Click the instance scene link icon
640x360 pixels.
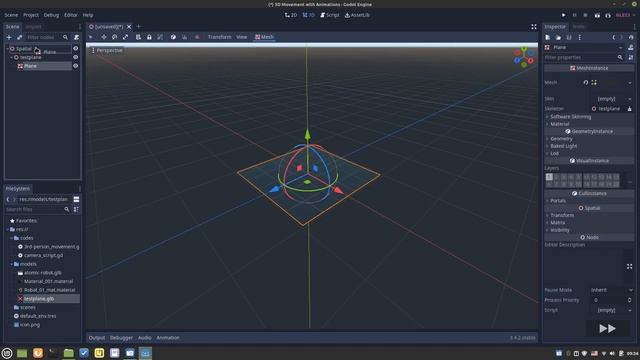point(19,37)
